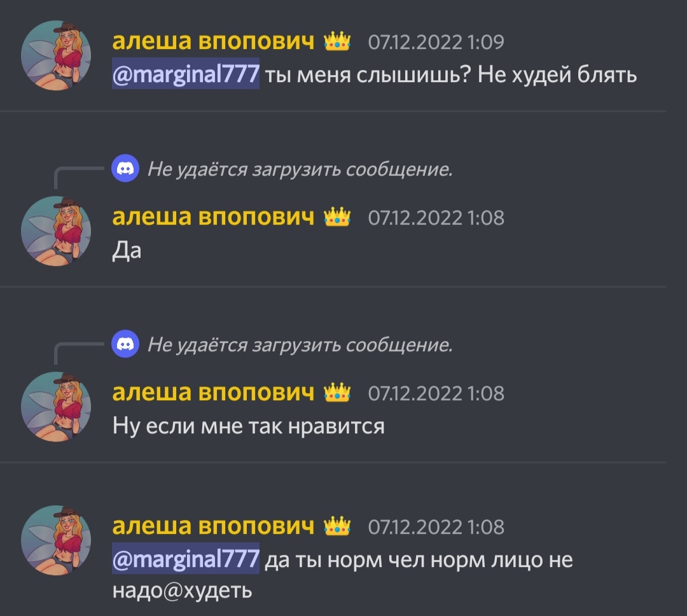The image size is (687, 616).
Task: Click the avatar beside "Ну если мне так нравится"
Action: point(56,407)
